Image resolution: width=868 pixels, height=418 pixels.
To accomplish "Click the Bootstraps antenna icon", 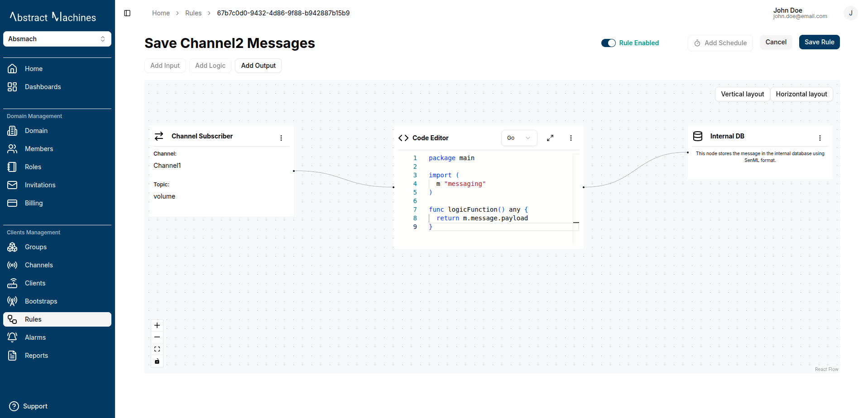I will [x=12, y=301].
